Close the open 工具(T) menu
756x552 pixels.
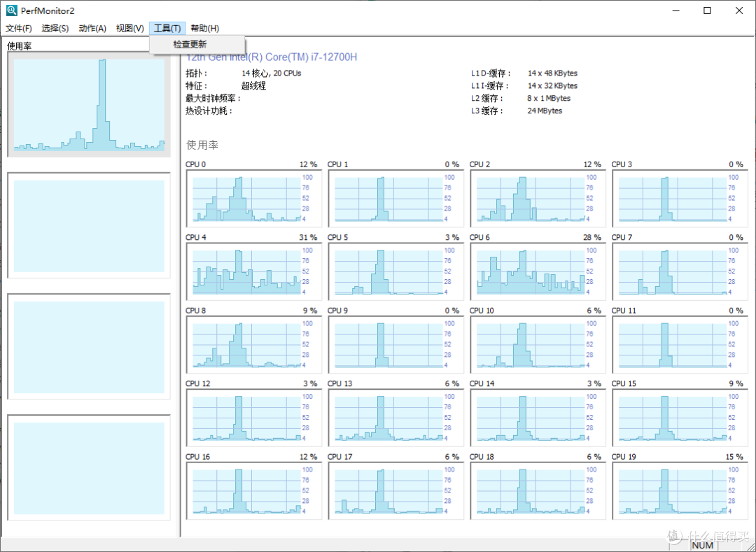pyautogui.click(x=167, y=29)
